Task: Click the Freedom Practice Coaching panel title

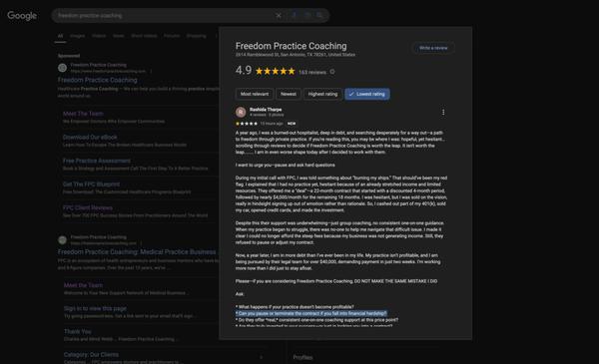Action: click(292, 46)
